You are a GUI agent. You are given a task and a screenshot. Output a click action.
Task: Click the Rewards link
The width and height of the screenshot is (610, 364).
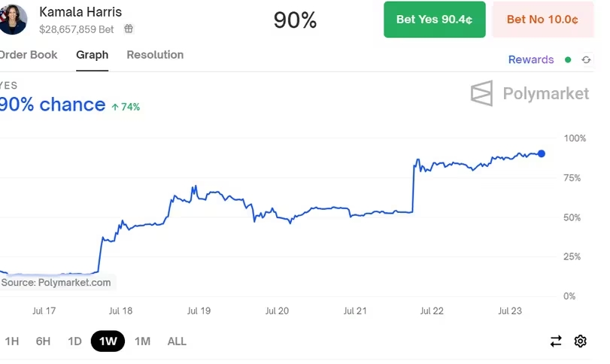coord(531,59)
